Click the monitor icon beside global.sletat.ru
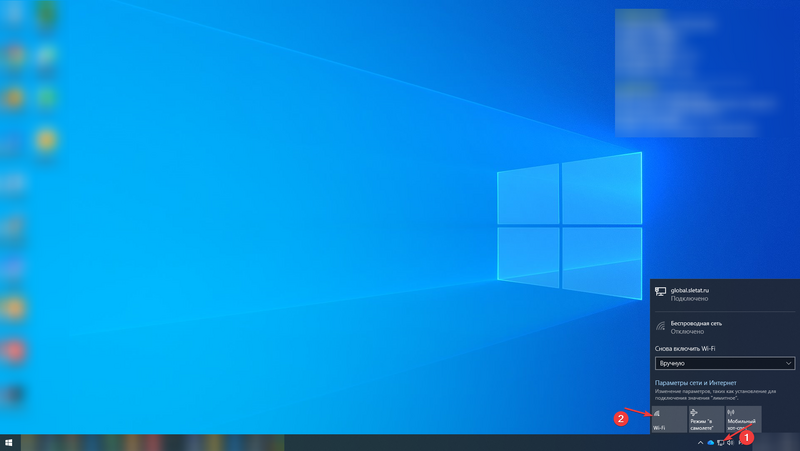This screenshot has width=800, height=451. (660, 291)
